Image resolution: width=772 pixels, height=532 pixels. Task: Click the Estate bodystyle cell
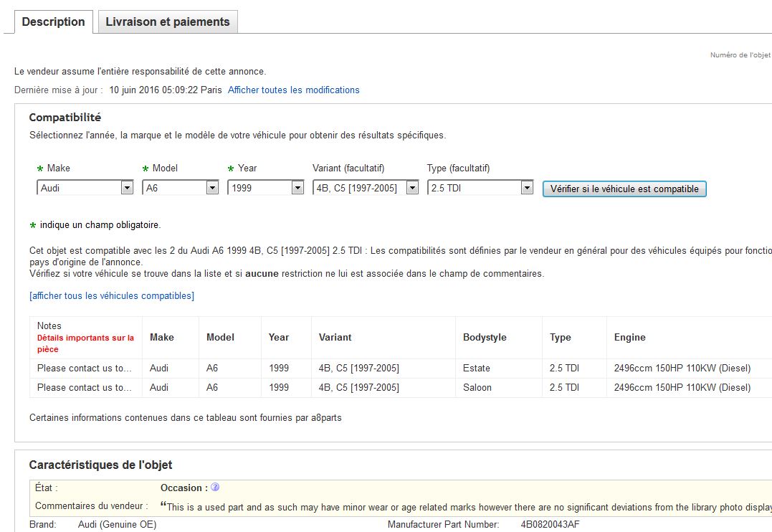[477, 369]
